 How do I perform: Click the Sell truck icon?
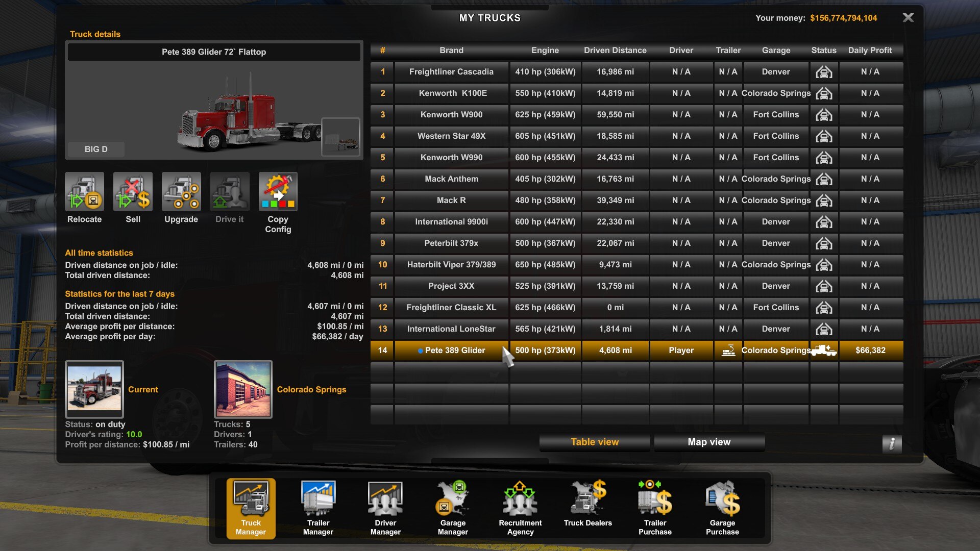(133, 191)
